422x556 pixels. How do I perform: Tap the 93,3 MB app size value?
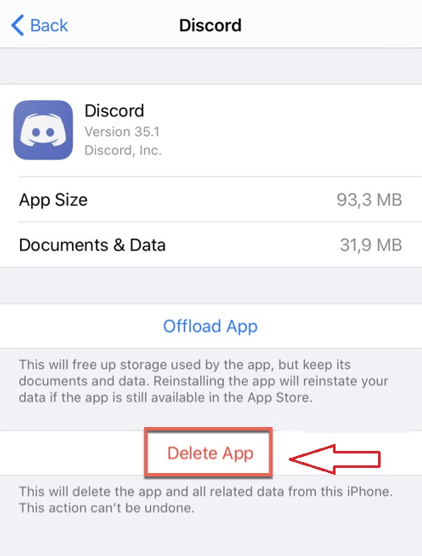(369, 200)
